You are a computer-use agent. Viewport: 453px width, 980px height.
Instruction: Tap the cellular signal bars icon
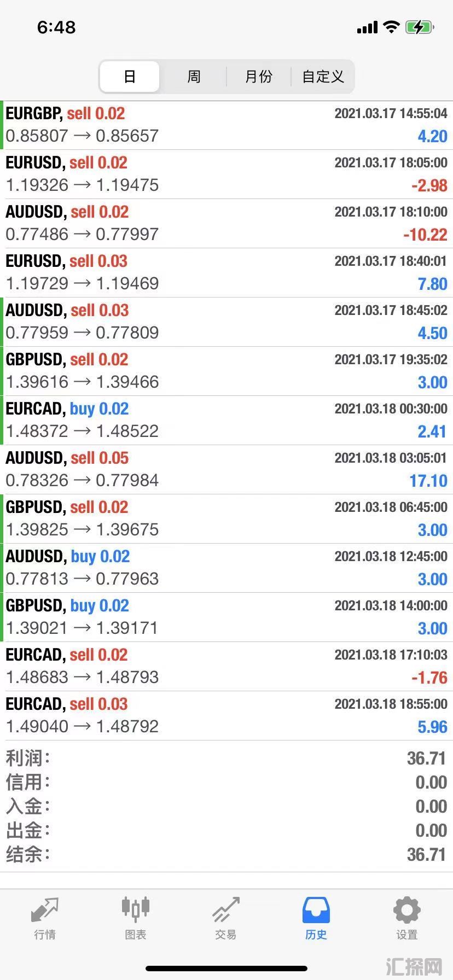(x=367, y=27)
